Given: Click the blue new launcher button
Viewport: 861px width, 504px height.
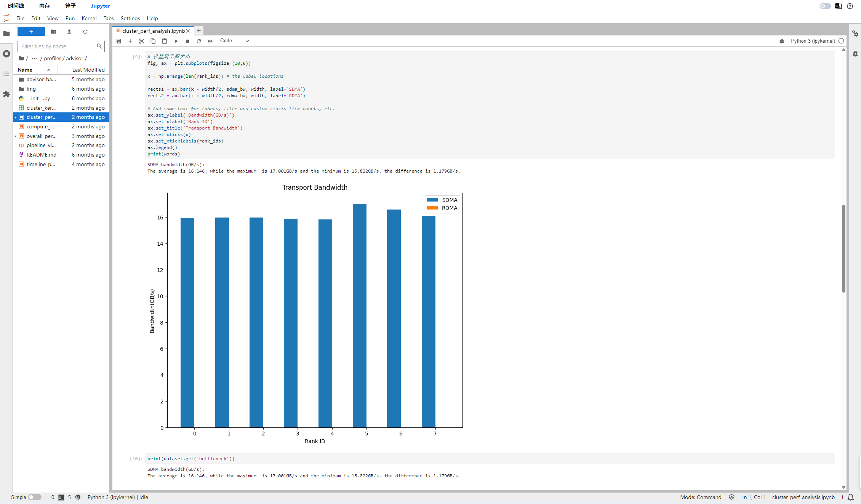Looking at the screenshot, I should pos(31,32).
